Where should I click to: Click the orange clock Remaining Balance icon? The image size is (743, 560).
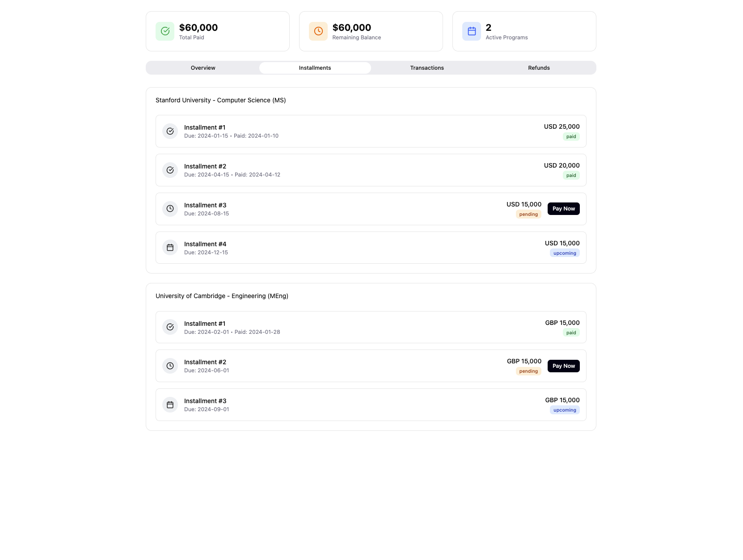[x=318, y=31]
